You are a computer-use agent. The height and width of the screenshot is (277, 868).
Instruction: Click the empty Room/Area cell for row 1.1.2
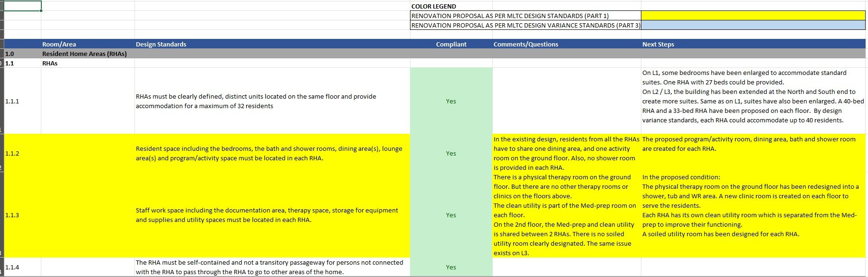click(88, 153)
